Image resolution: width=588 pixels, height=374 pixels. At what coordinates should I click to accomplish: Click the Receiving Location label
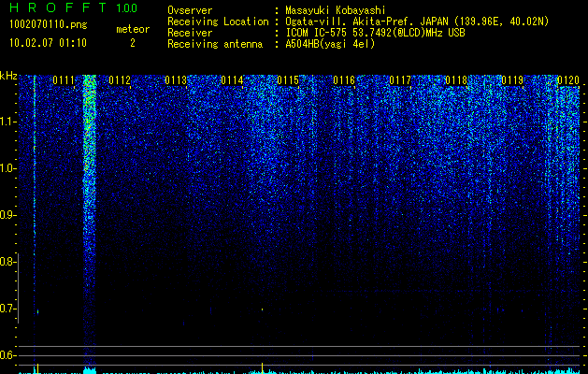point(218,22)
